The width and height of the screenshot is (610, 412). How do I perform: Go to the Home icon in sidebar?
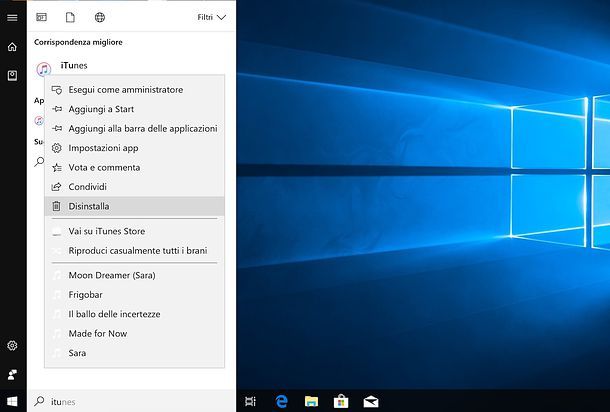click(12, 47)
